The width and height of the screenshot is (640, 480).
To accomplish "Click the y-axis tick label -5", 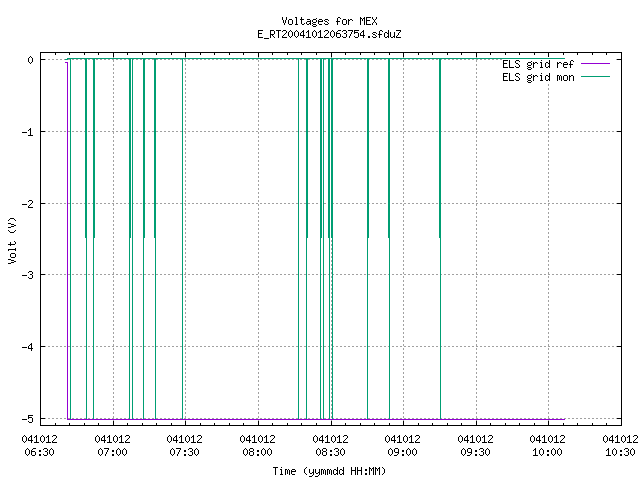I will [28, 419].
